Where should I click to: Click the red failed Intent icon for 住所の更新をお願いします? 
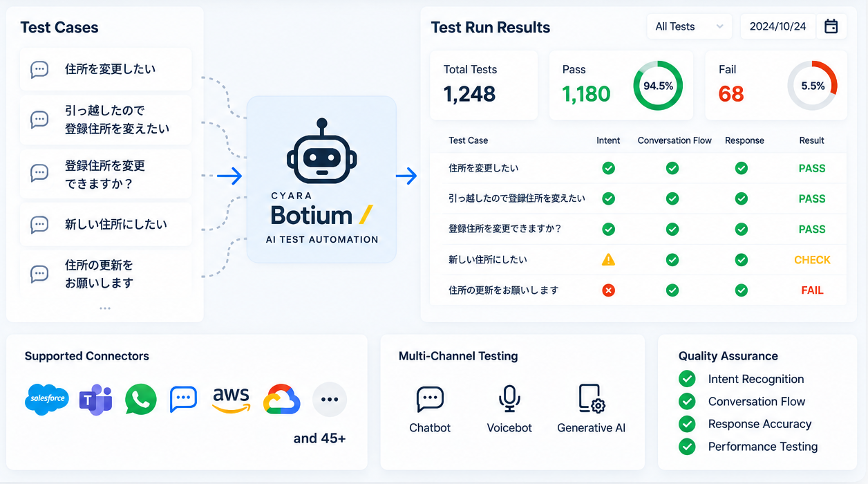point(608,290)
